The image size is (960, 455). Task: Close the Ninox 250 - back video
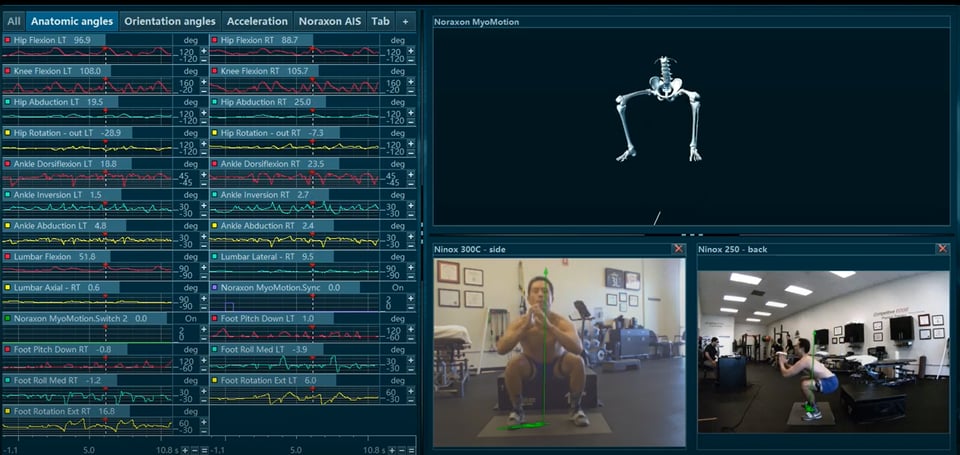point(942,249)
